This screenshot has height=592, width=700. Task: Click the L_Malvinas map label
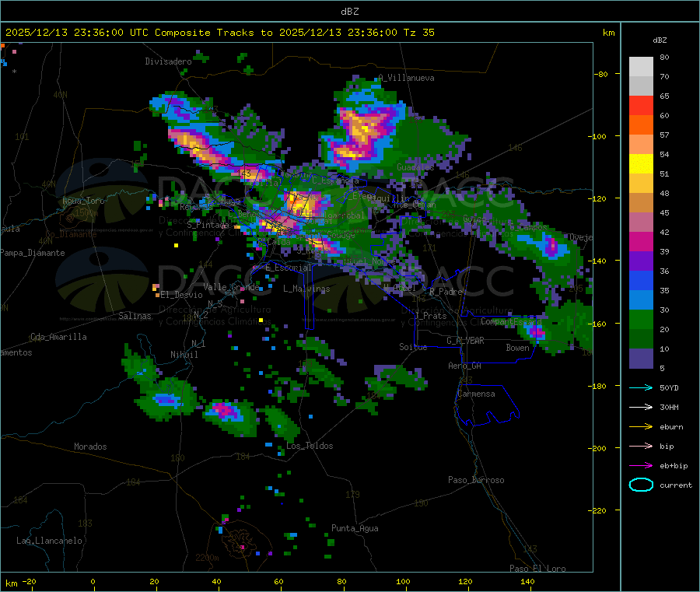tap(306, 289)
